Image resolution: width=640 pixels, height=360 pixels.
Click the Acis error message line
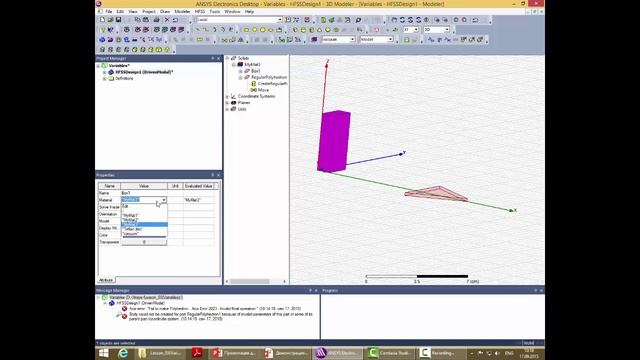[x=215, y=309]
